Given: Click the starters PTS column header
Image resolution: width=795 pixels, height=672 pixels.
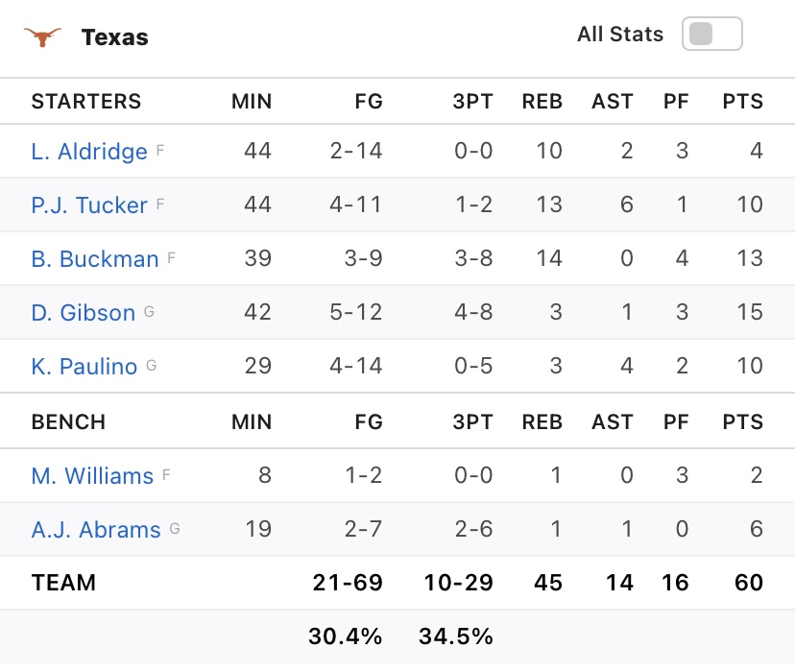Looking at the screenshot, I should point(742,102).
